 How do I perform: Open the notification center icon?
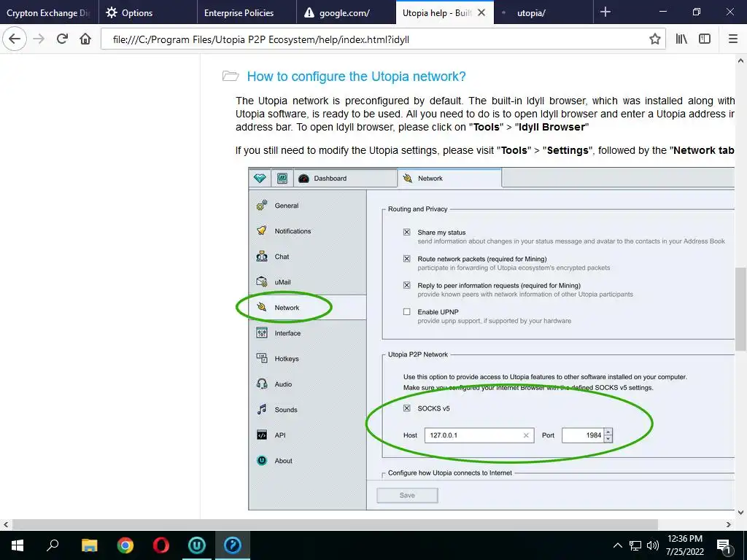[724, 545]
